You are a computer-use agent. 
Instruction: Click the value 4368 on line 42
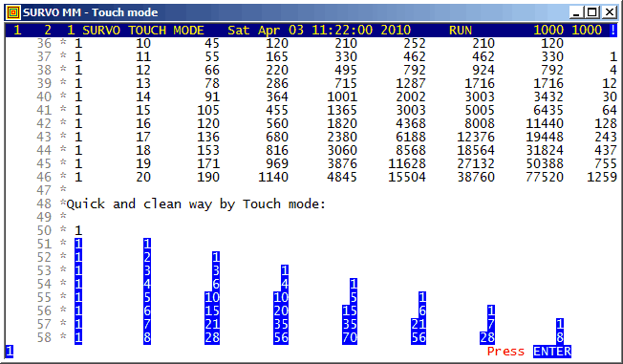pyautogui.click(x=411, y=123)
